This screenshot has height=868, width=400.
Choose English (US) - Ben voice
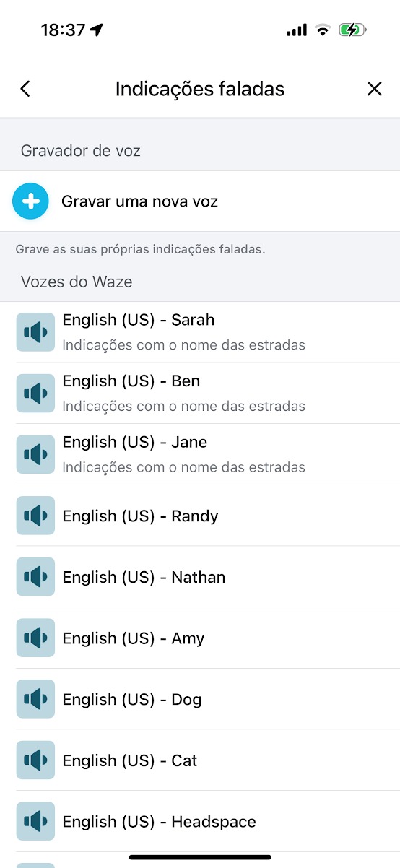click(x=200, y=394)
